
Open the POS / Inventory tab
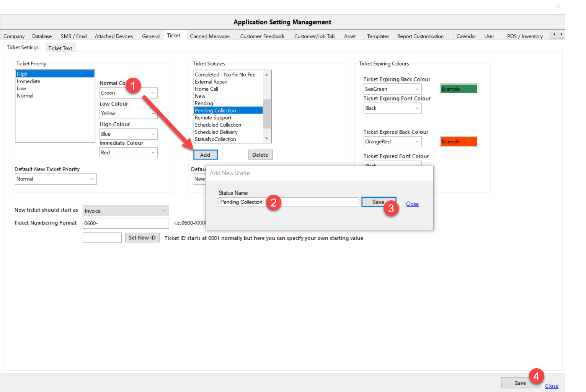(525, 36)
